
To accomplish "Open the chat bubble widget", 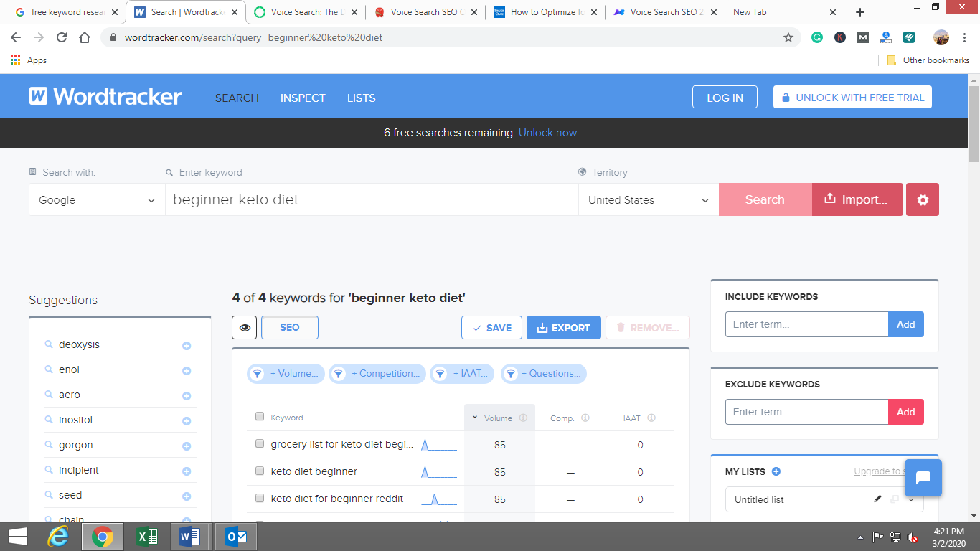I will coord(923,478).
